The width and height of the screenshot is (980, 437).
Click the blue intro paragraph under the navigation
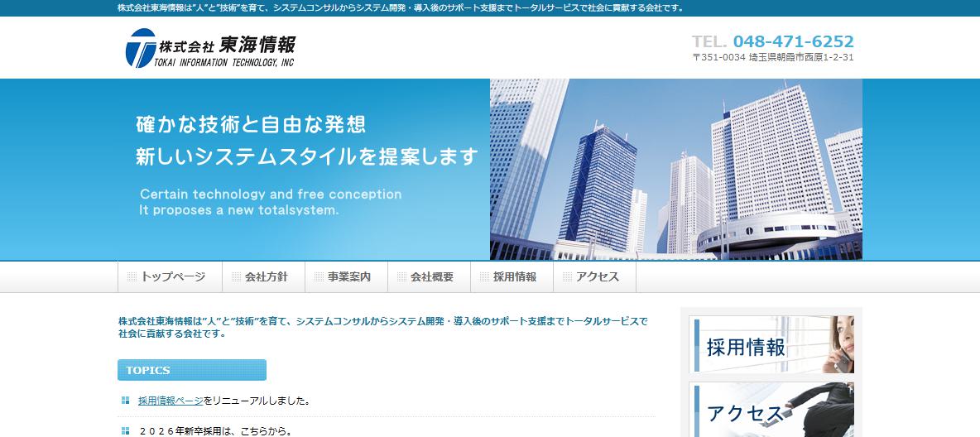click(x=383, y=327)
